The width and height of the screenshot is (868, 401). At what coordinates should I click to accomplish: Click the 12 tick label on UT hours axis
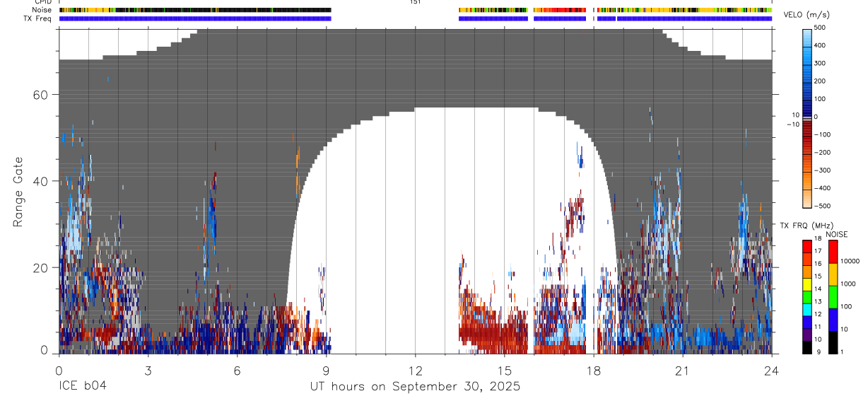pos(415,370)
